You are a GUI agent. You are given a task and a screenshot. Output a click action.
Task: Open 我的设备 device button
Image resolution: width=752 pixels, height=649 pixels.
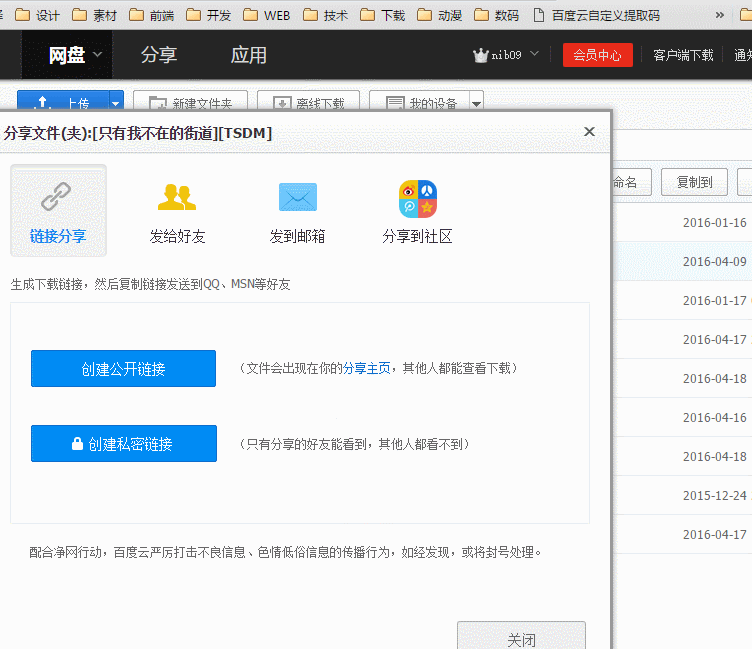point(420,103)
